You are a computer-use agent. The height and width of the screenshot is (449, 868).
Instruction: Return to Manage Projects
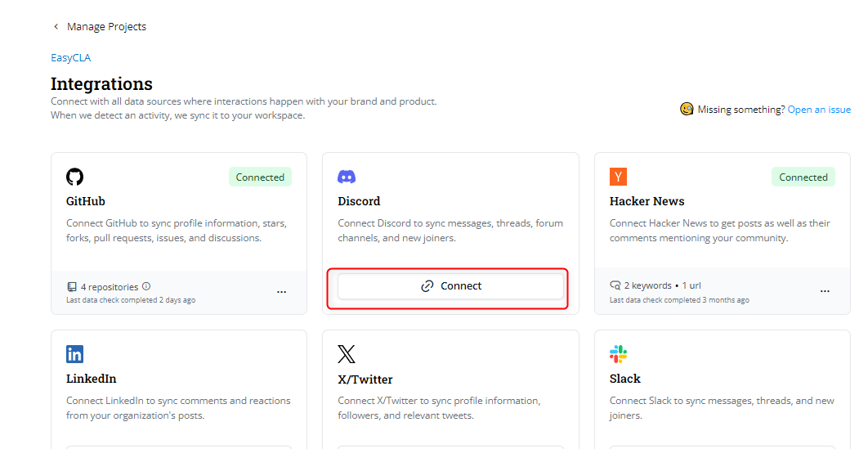(106, 26)
